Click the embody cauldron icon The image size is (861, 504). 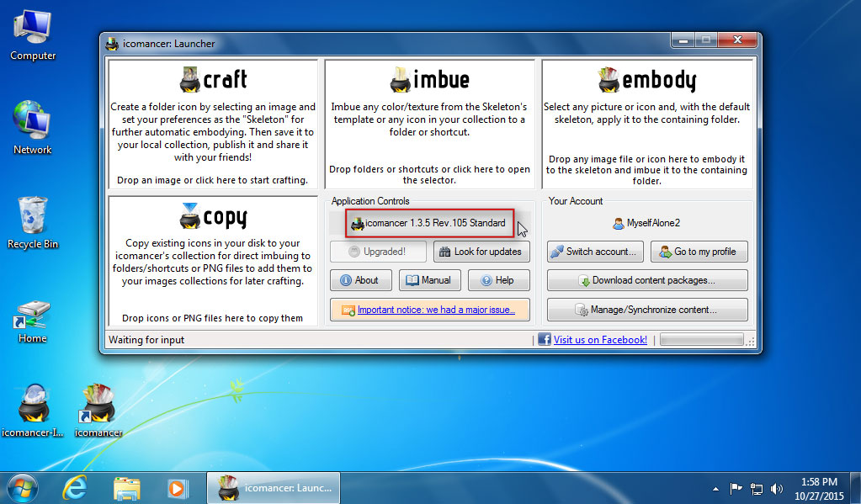(609, 80)
